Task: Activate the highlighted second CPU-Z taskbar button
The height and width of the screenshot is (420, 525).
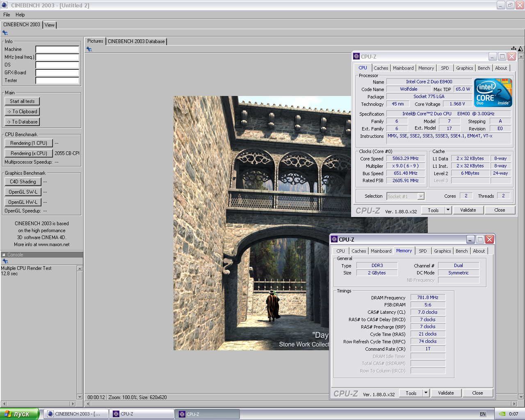Action: tap(208, 414)
